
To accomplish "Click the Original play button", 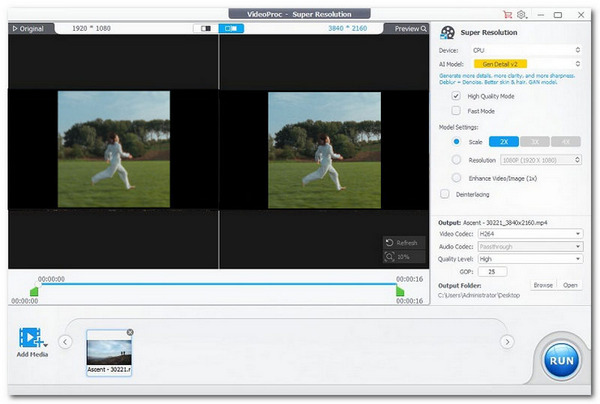I will [x=28, y=29].
